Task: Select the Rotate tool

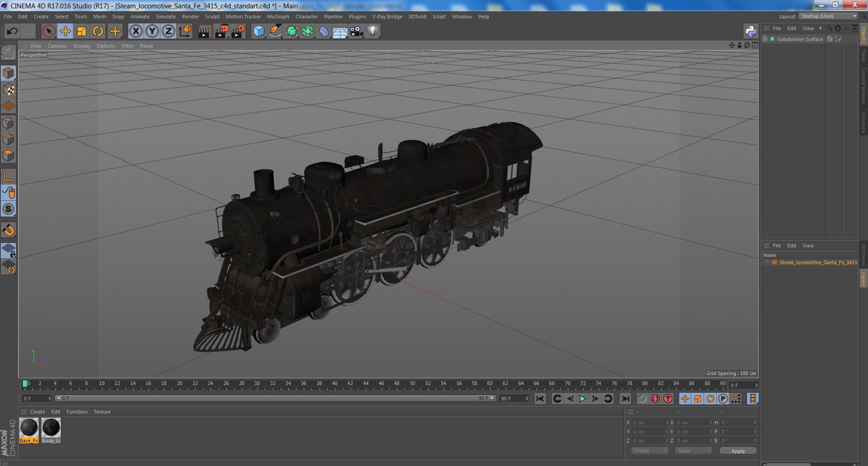Action: (98, 31)
